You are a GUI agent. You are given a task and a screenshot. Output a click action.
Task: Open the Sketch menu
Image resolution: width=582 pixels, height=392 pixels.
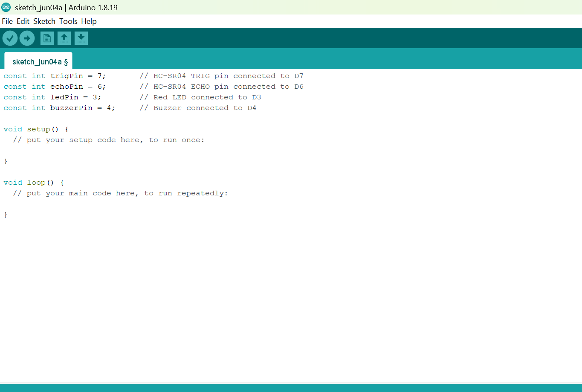(44, 21)
